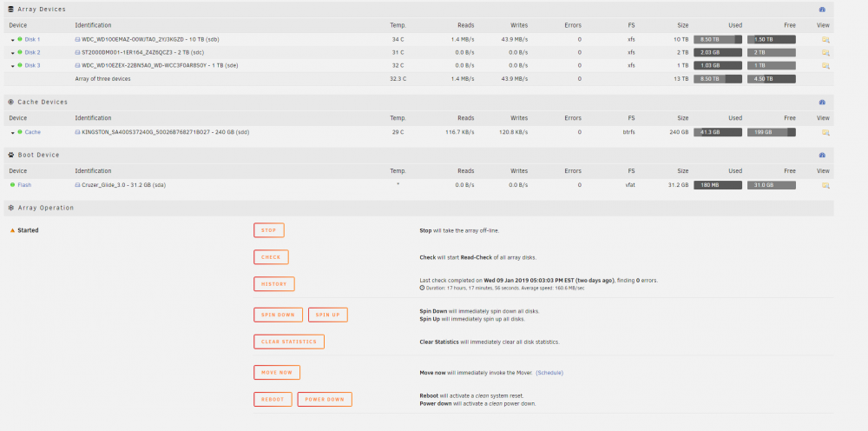Browse the Cache device via view icon
The width and height of the screenshot is (868, 431).
(x=825, y=132)
